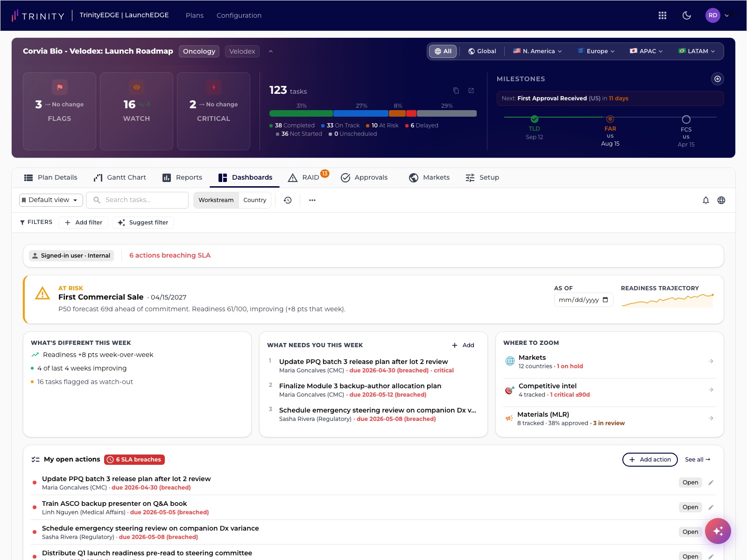Switch grouping to Country
This screenshot has height=560, width=747.
[255, 200]
